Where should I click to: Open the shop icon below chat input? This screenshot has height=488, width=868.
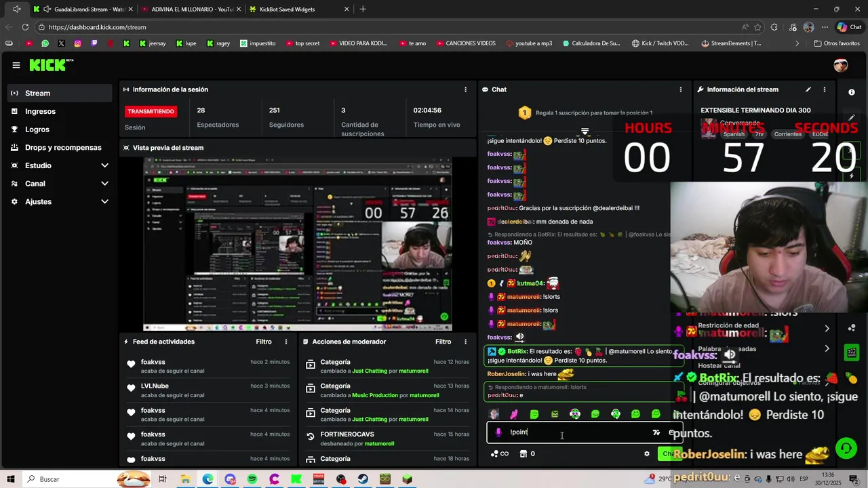pos(523,454)
